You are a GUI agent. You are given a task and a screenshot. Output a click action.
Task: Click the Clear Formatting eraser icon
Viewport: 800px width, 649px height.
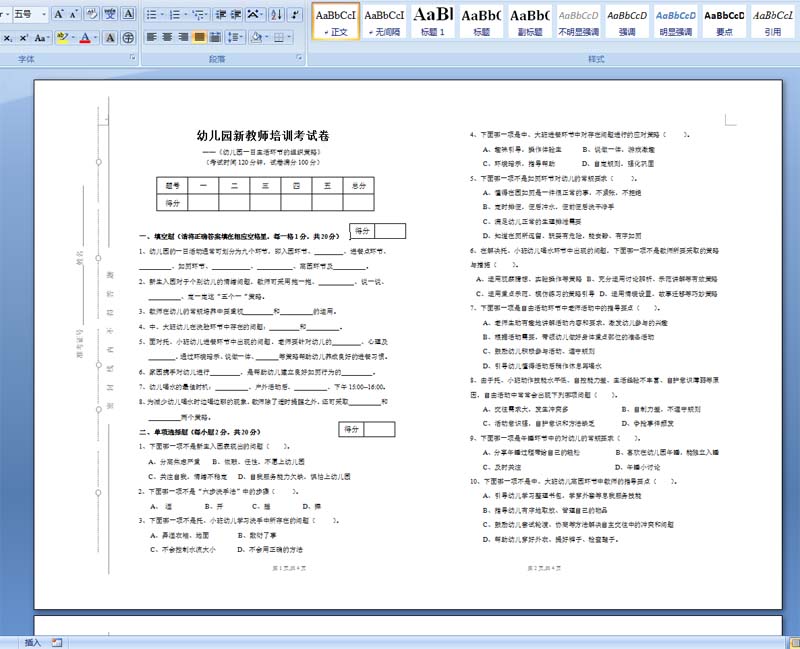pyautogui.click(x=91, y=14)
